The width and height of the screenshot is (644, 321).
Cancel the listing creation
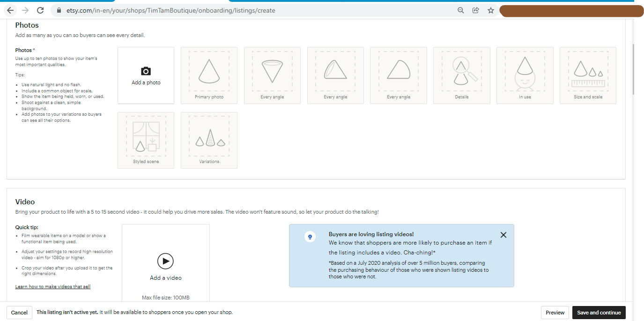(19, 313)
